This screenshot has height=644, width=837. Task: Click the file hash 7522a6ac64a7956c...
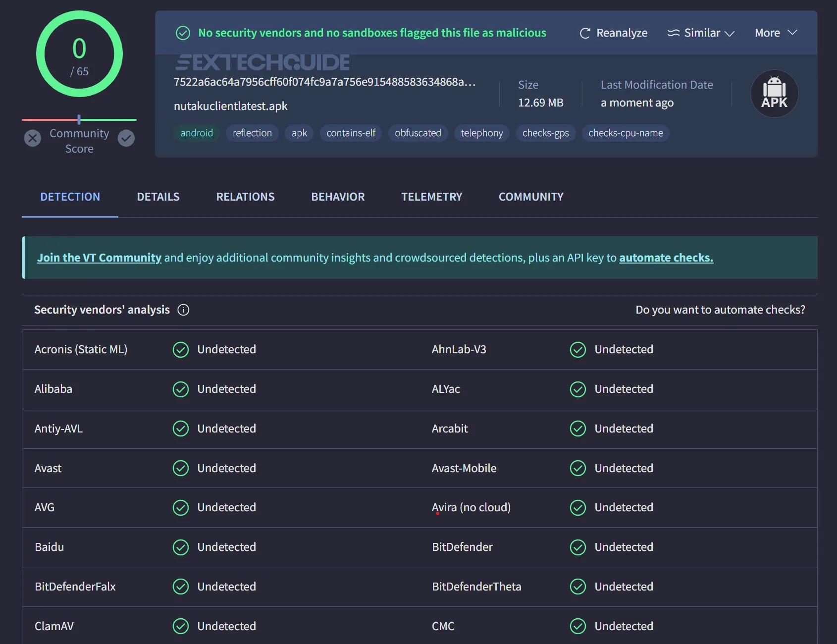[x=324, y=82]
